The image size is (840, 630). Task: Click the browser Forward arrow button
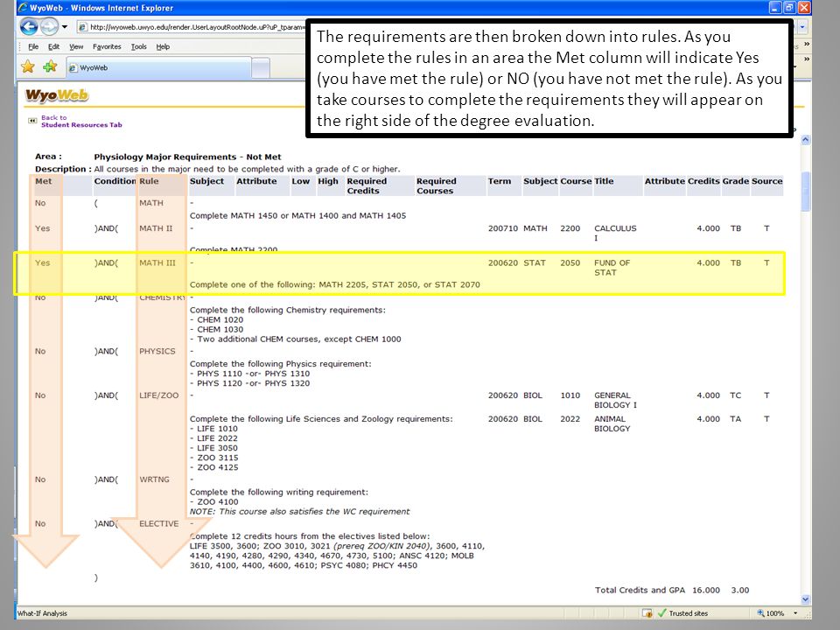click(49, 26)
